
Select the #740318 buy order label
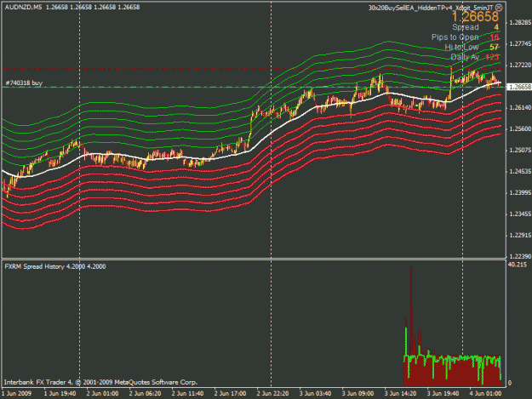[24, 83]
